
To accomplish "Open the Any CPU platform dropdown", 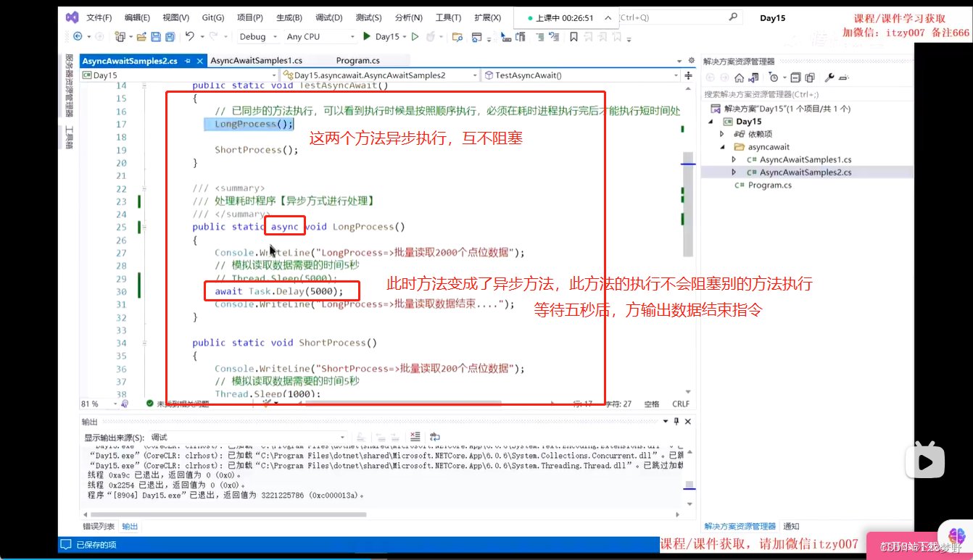I will coord(321,36).
